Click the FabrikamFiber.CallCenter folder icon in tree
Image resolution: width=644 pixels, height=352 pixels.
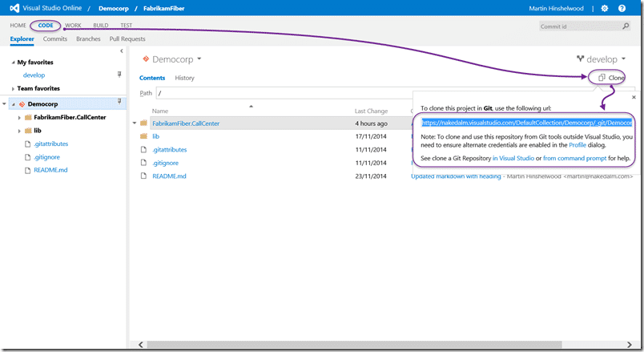(28, 118)
